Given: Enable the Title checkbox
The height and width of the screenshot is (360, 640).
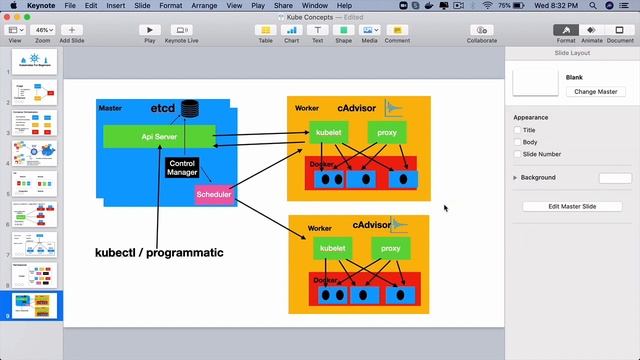Looking at the screenshot, I should [518, 130].
